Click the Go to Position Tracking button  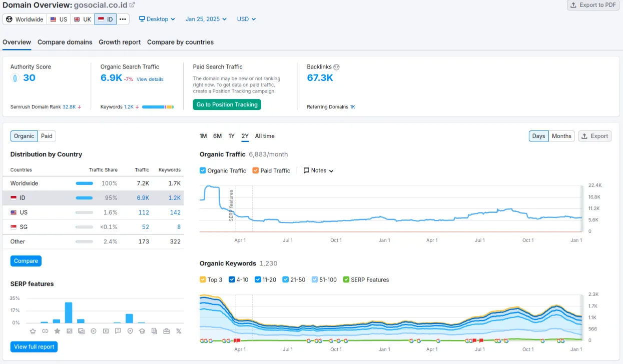click(x=227, y=104)
